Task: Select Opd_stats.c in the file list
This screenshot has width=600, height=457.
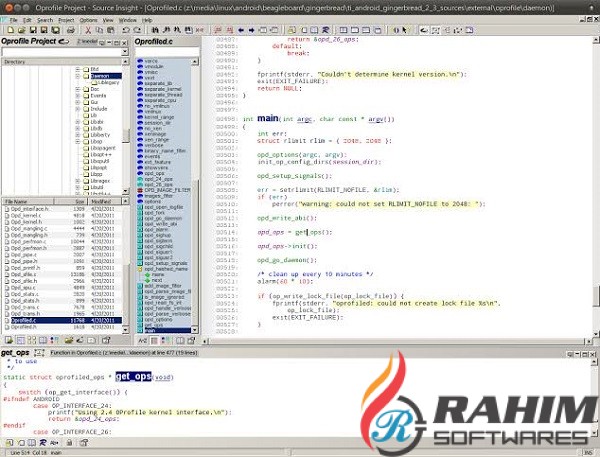Action: tap(63, 294)
